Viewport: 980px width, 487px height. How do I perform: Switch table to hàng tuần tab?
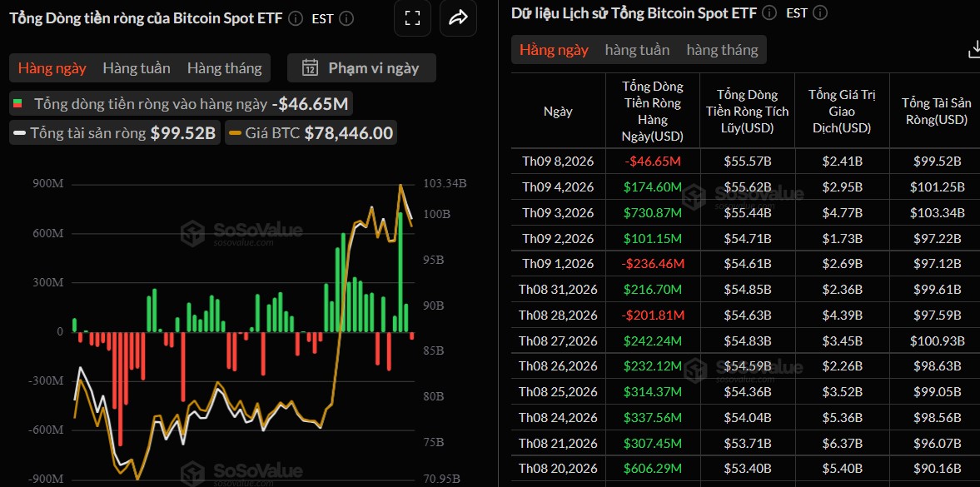point(637,50)
